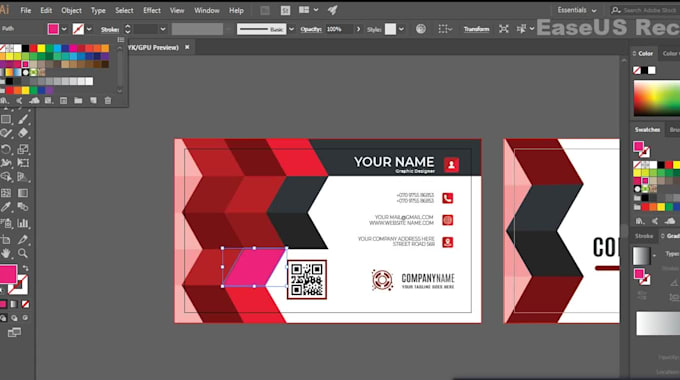Adjust stroke weight stepper arrows
Viewport: 680px width, 380px height.
(128, 29)
